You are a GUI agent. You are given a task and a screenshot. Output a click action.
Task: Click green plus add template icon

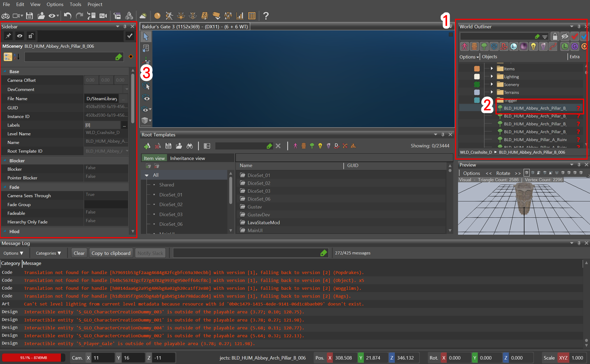point(147,146)
